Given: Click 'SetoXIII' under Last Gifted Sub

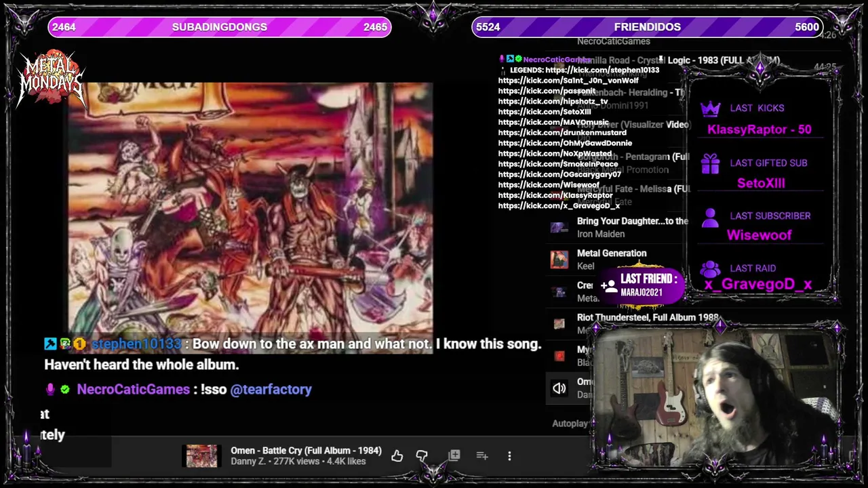Looking at the screenshot, I should point(761,183).
